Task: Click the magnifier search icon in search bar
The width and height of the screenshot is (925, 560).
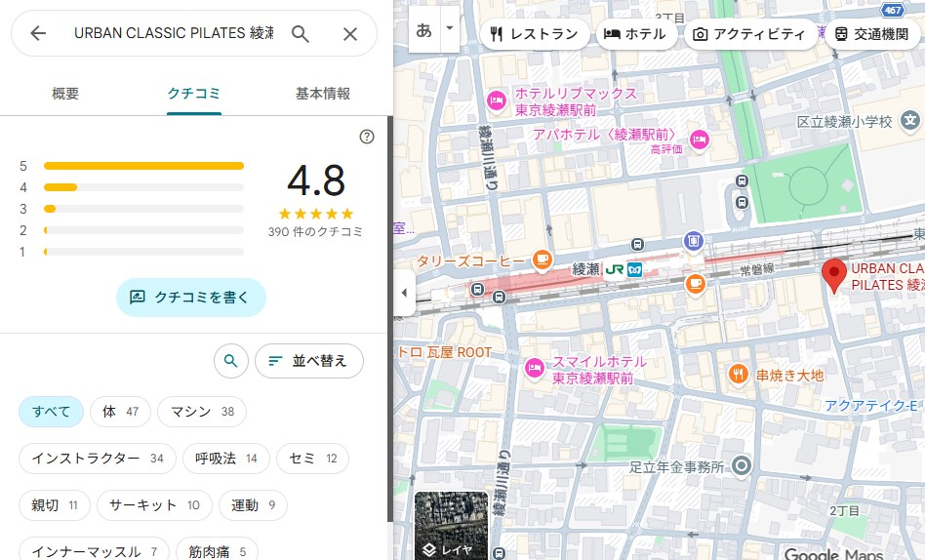Action: 301,34
